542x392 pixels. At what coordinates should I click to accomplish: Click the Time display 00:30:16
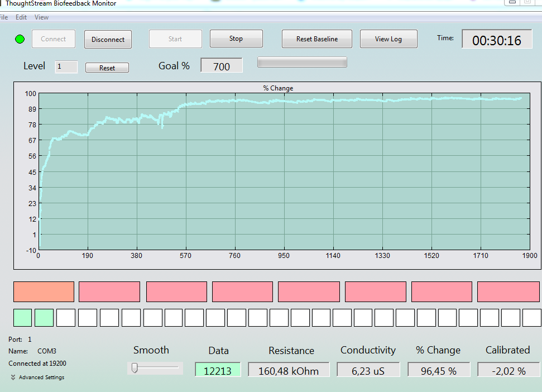497,40
